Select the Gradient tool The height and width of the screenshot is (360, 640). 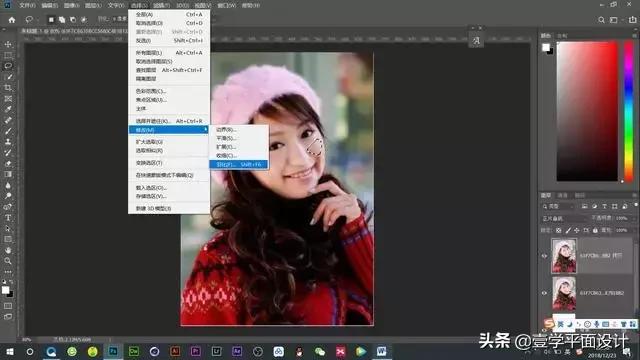(x=8, y=174)
